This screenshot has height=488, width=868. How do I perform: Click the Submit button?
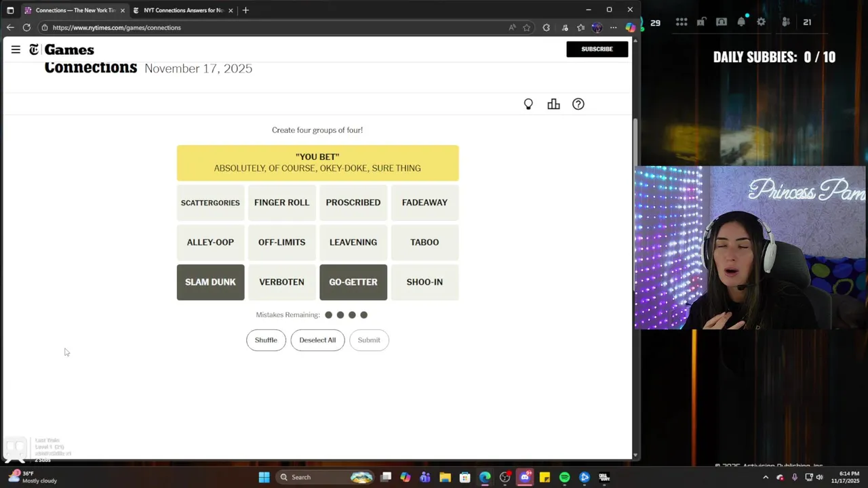coord(369,340)
